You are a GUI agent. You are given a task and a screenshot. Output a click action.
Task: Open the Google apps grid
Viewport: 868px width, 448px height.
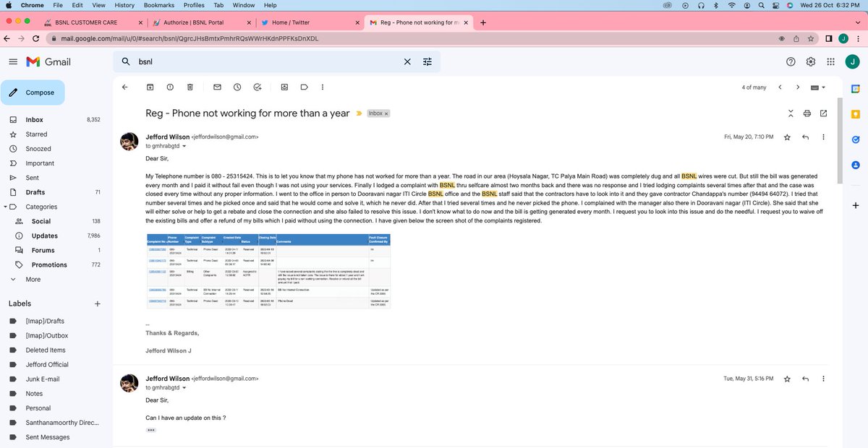tap(831, 62)
